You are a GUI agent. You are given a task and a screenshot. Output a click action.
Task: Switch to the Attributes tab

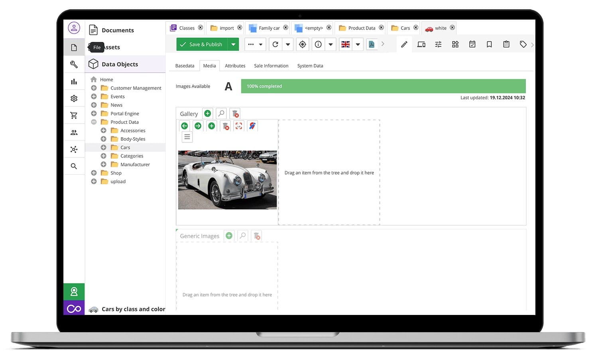[x=235, y=66]
